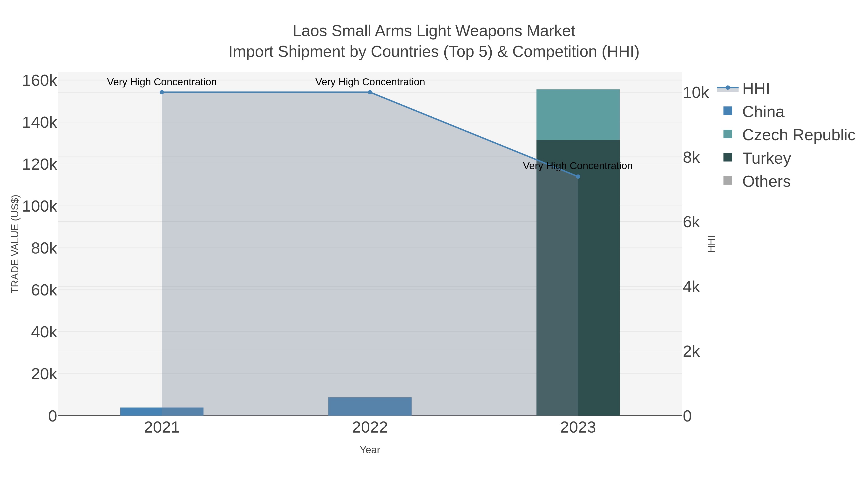Click the 2023 Very High Concentration annotation
Screen dimensions: 868x488
(578, 166)
